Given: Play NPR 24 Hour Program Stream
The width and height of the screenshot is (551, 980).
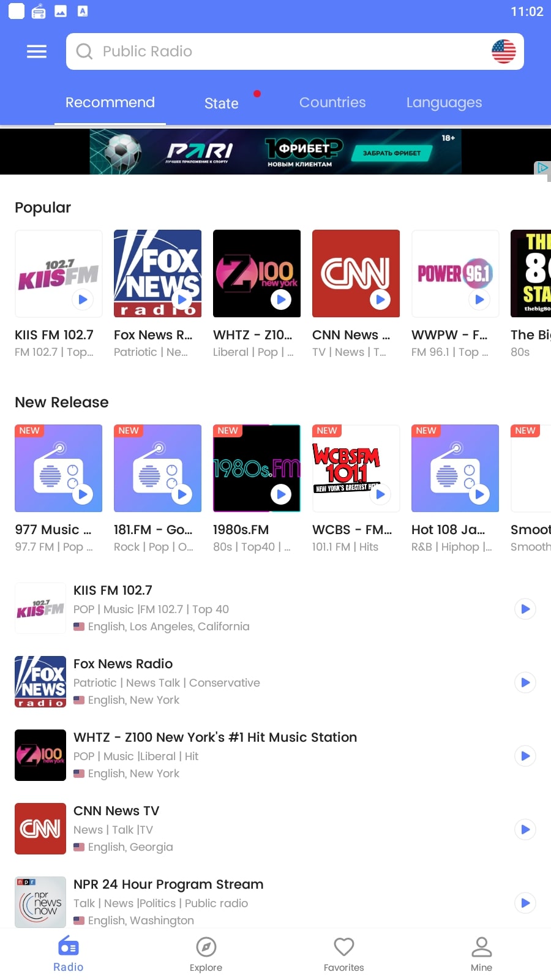Looking at the screenshot, I should [525, 903].
